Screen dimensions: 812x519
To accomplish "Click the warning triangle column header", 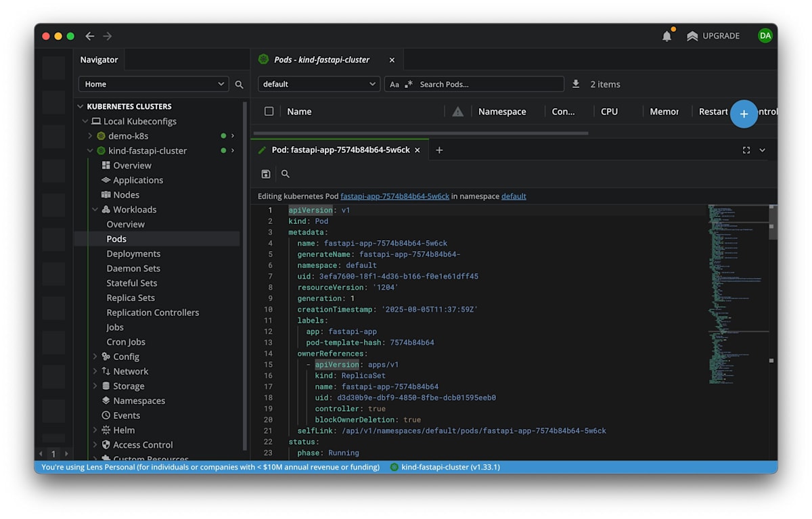I will (x=458, y=112).
